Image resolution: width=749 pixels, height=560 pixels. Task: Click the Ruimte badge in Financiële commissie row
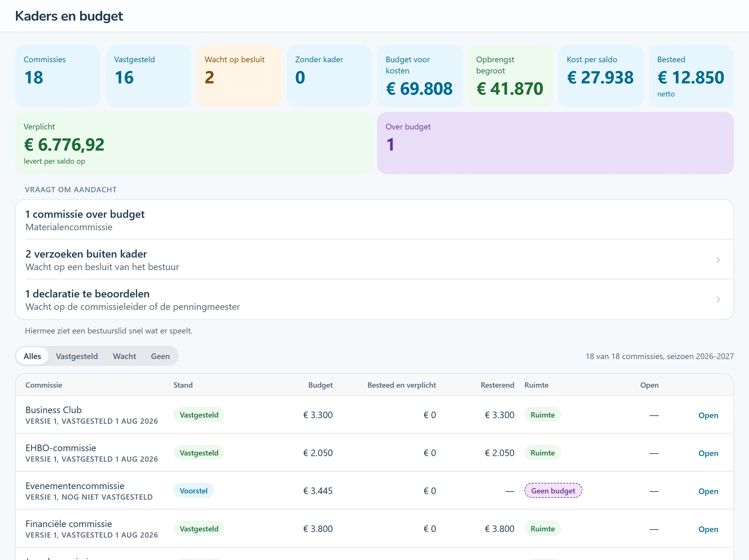pyautogui.click(x=542, y=529)
